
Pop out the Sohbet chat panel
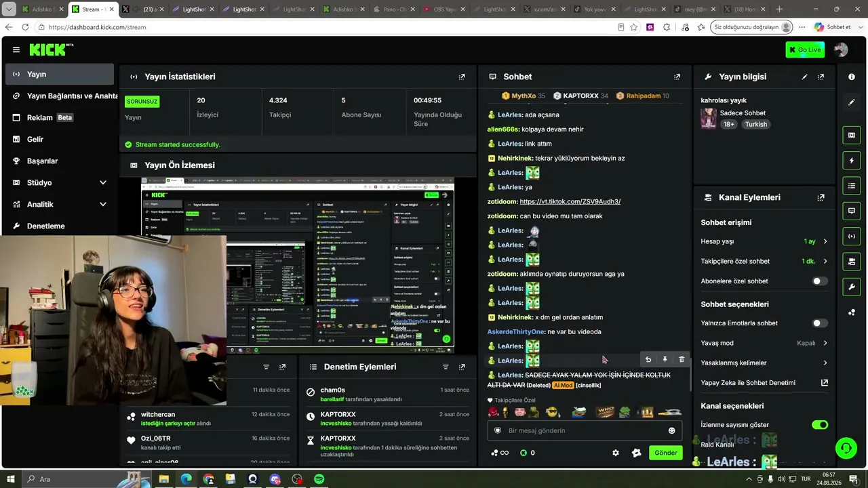[677, 77]
